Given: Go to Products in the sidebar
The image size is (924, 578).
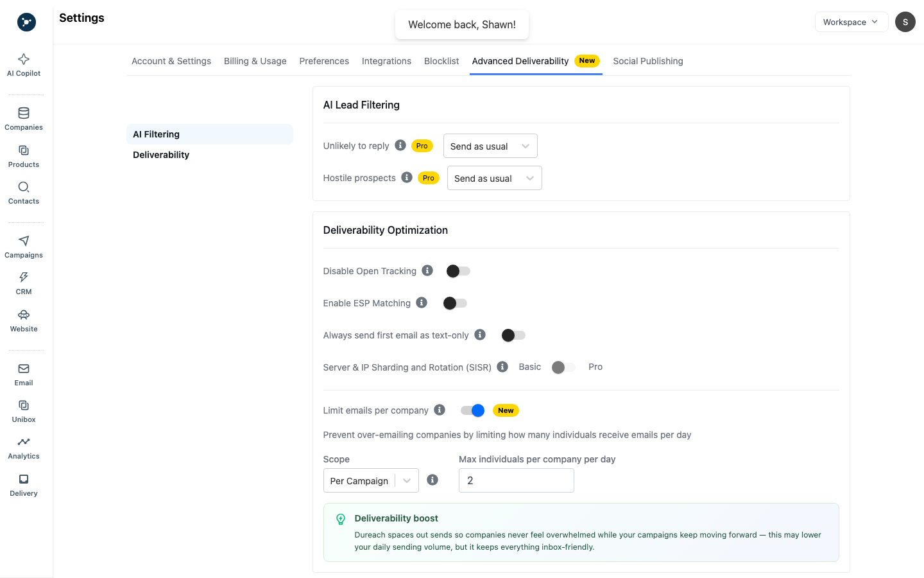Looking at the screenshot, I should 24,156.
